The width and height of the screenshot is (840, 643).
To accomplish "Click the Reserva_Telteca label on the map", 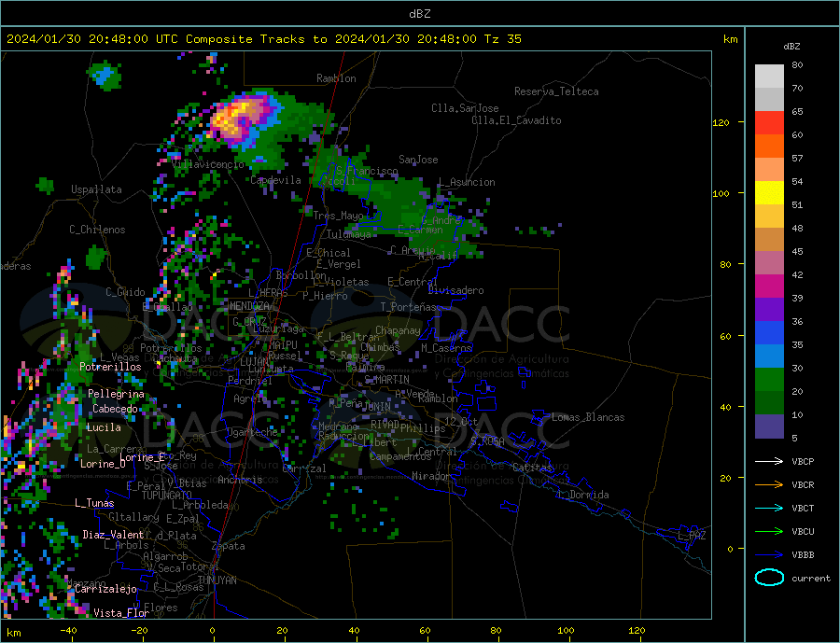I will (x=556, y=91).
